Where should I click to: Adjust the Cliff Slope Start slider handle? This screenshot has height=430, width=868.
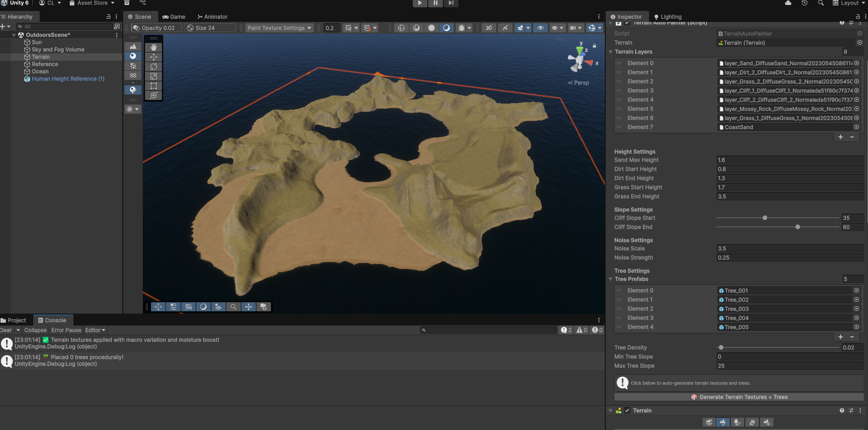pyautogui.click(x=765, y=218)
